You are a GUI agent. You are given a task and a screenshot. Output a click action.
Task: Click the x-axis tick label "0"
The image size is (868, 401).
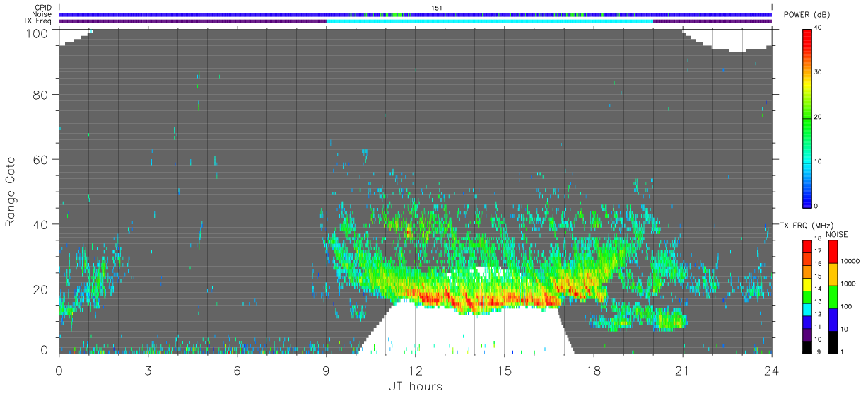(x=59, y=371)
